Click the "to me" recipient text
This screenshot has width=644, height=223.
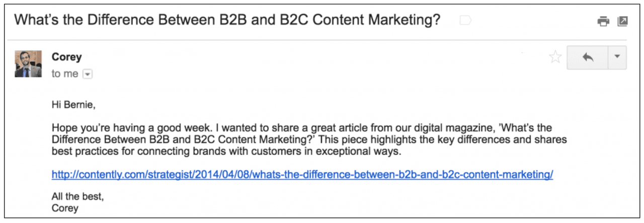65,74
